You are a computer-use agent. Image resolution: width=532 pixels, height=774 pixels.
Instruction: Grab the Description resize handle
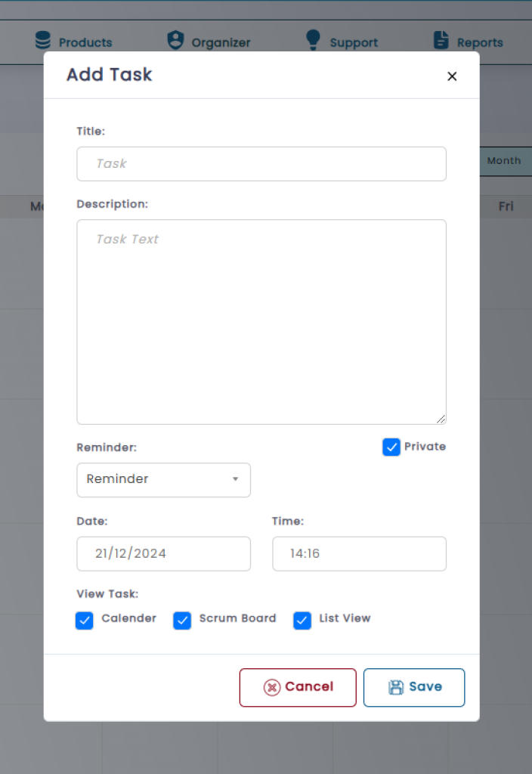[441, 419]
